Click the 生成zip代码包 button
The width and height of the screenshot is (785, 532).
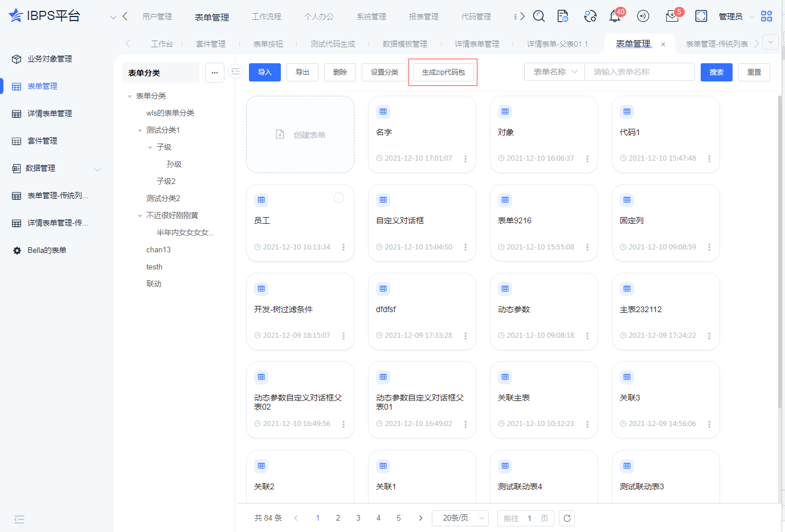tap(443, 72)
